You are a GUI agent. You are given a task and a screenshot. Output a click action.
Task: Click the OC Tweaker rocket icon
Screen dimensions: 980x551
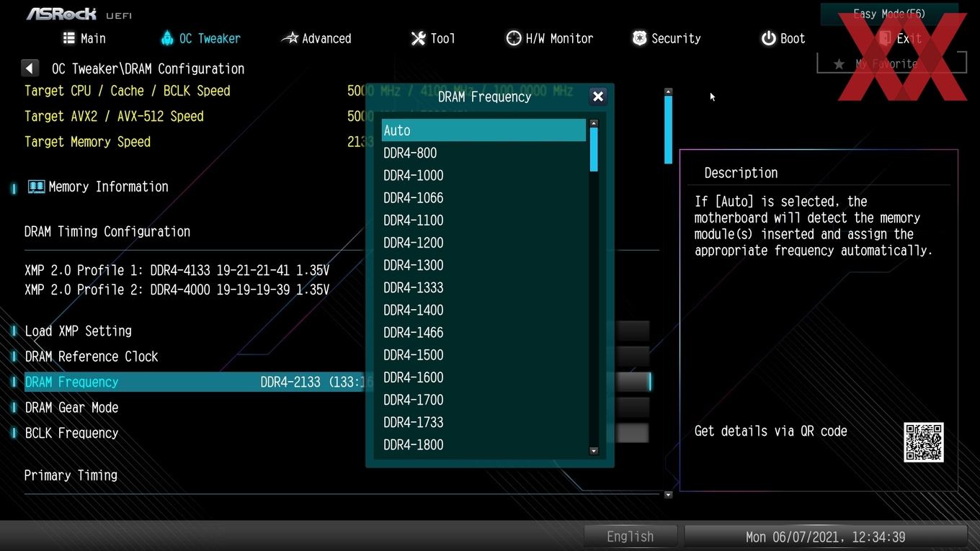tap(167, 38)
